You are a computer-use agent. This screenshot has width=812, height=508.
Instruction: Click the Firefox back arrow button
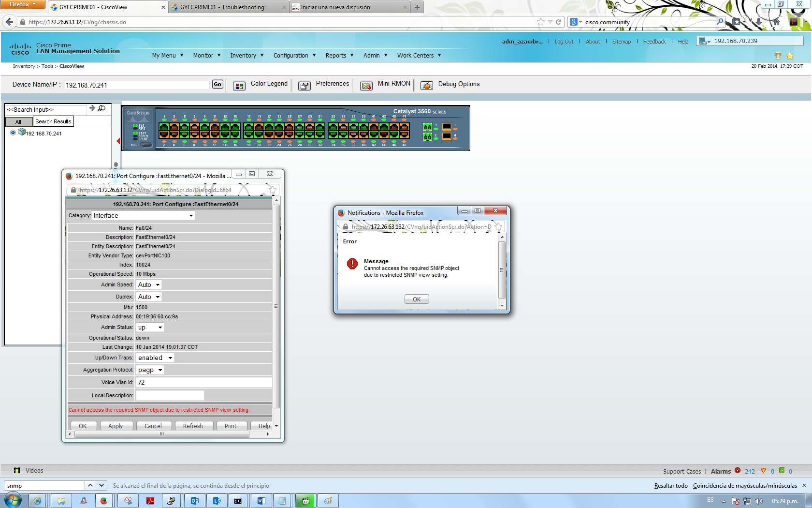pos(9,22)
